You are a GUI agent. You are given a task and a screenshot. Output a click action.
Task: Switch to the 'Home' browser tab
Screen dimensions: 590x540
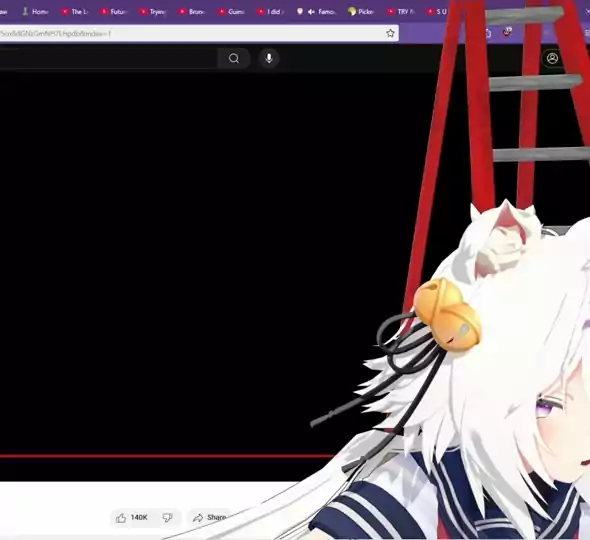[x=36, y=12]
